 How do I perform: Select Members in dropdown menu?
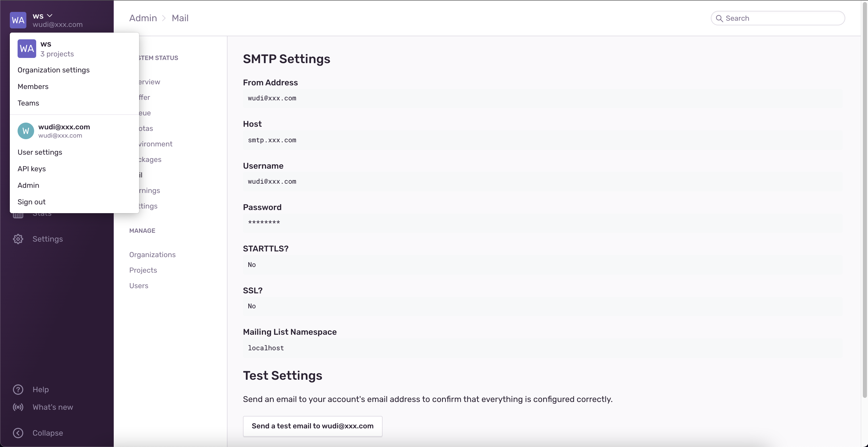click(x=33, y=87)
